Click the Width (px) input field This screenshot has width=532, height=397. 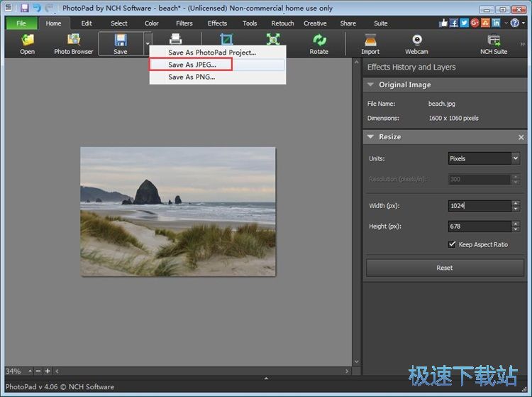[480, 205]
